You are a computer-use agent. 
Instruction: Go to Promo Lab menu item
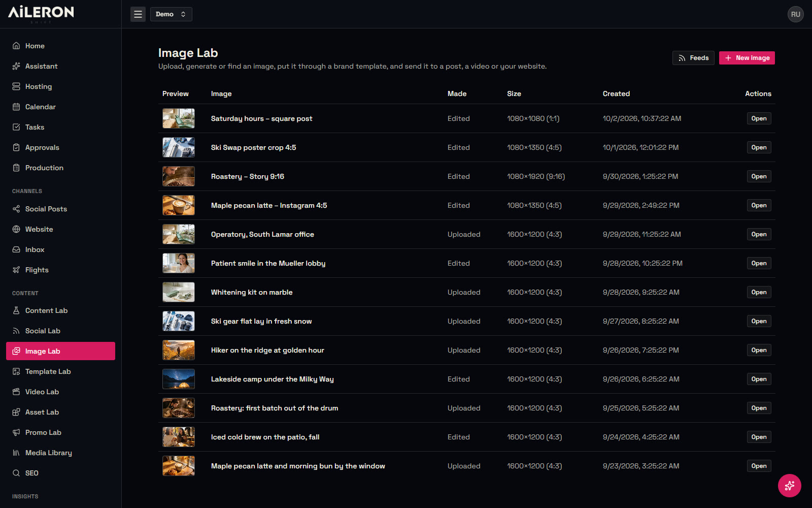[60, 432]
